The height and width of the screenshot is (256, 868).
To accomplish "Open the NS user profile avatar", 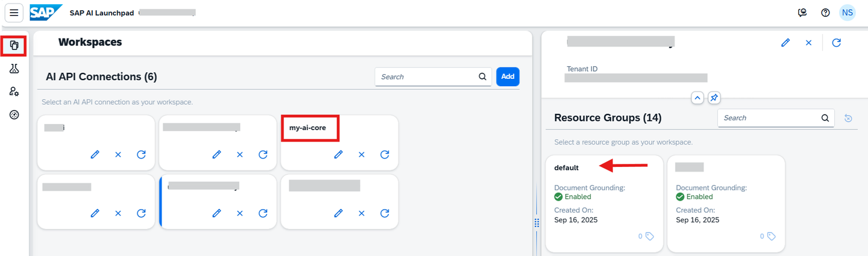I will (x=848, y=13).
